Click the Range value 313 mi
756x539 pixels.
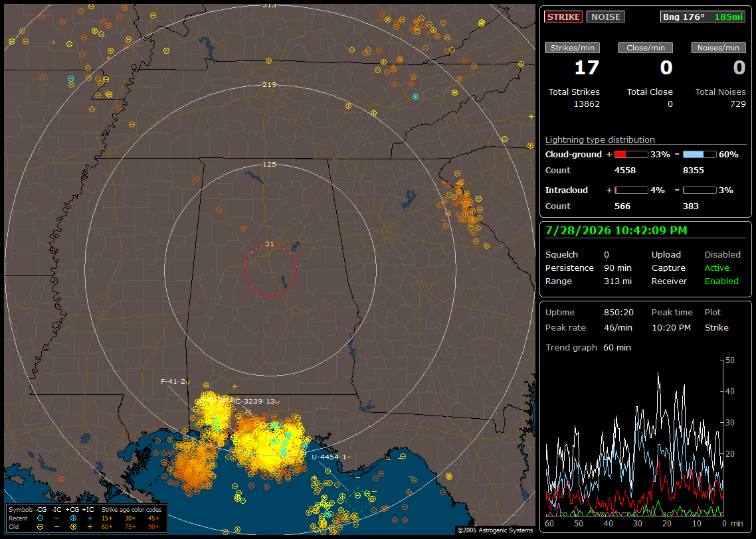[618, 281]
